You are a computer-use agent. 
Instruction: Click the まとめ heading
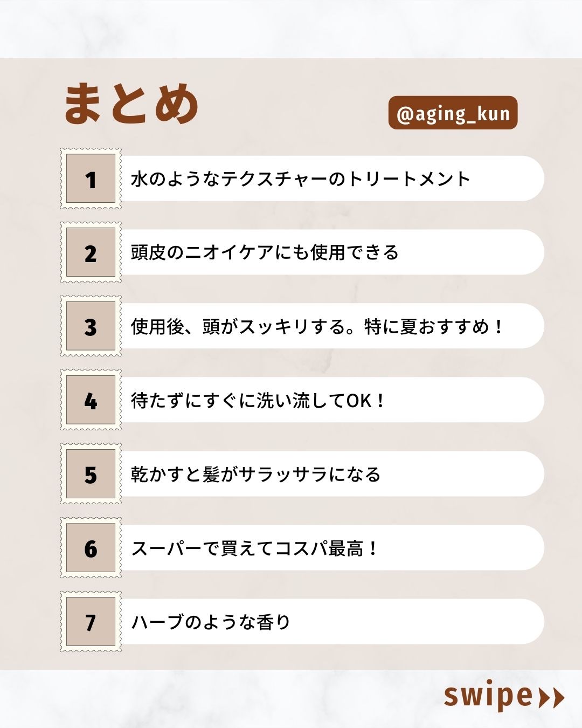tap(131, 104)
